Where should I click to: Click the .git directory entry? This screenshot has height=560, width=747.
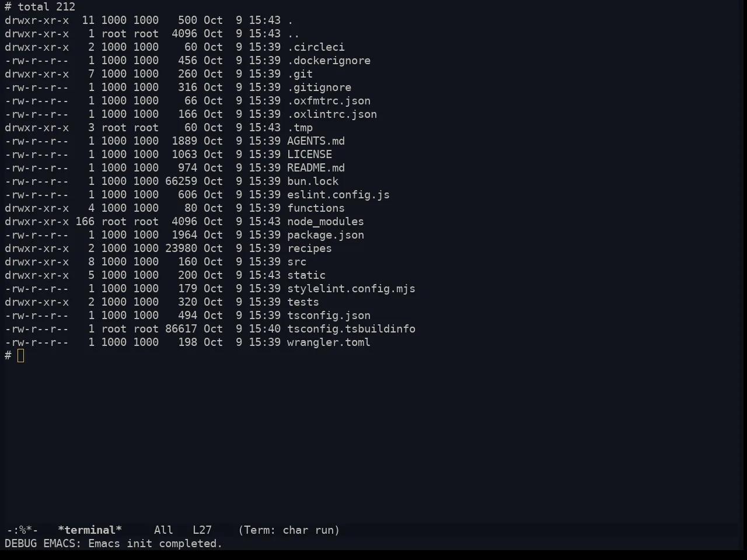(300, 74)
